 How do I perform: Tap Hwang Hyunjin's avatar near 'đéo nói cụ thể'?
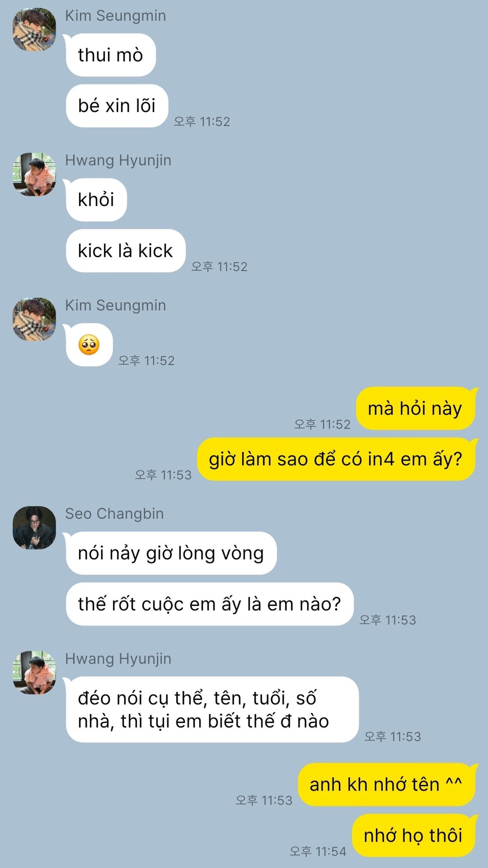(x=34, y=672)
